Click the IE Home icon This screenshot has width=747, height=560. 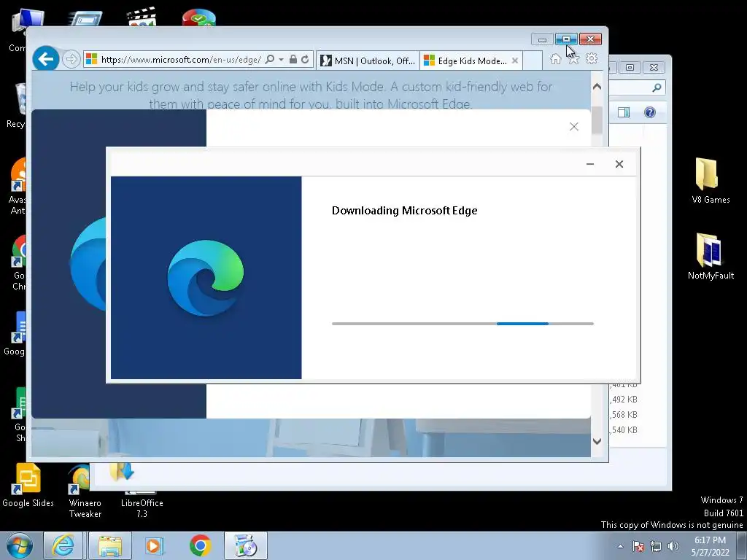pos(555,59)
